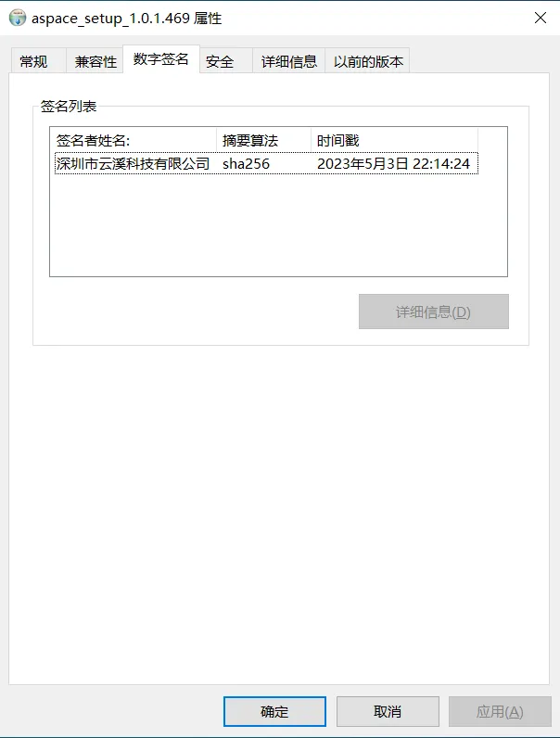Confirm with the 确定 button

[x=274, y=711]
